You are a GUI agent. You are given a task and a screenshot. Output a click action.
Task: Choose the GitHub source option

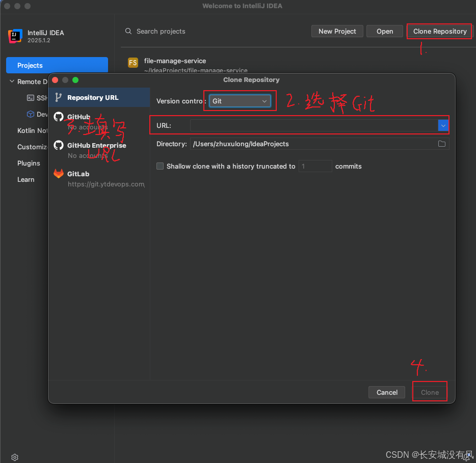[99, 121]
